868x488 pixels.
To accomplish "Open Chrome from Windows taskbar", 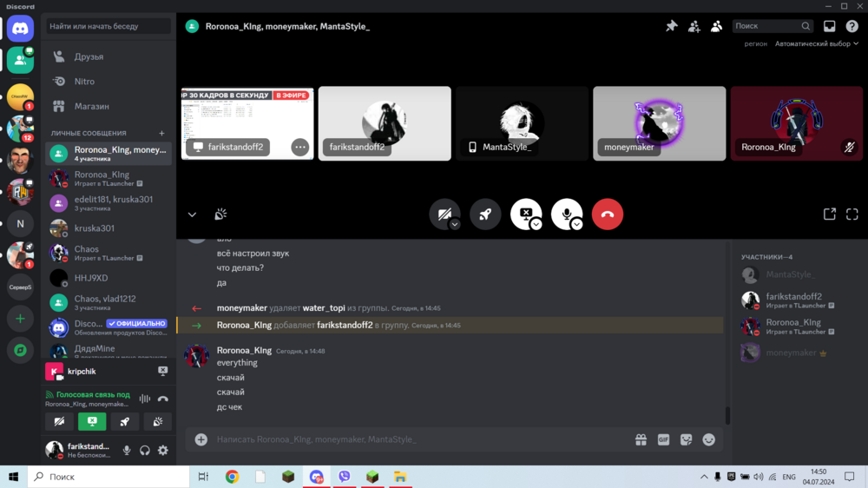I will pos(232,477).
